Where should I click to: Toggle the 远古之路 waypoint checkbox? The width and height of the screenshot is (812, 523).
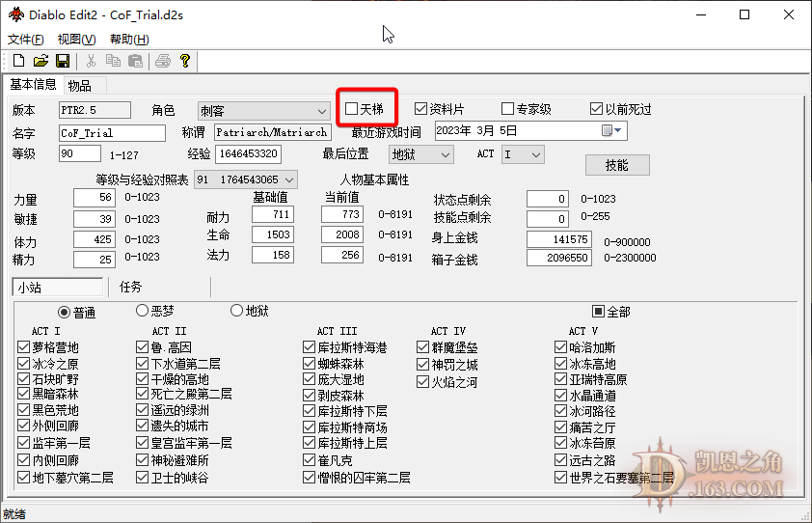(560, 459)
